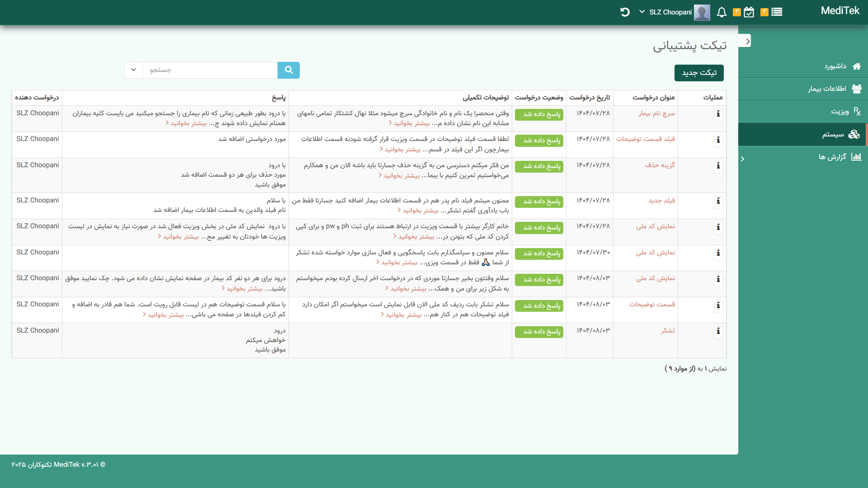The image size is (868, 488).
Task: Open info icon for گزینه حذف ticket
Action: point(718,166)
